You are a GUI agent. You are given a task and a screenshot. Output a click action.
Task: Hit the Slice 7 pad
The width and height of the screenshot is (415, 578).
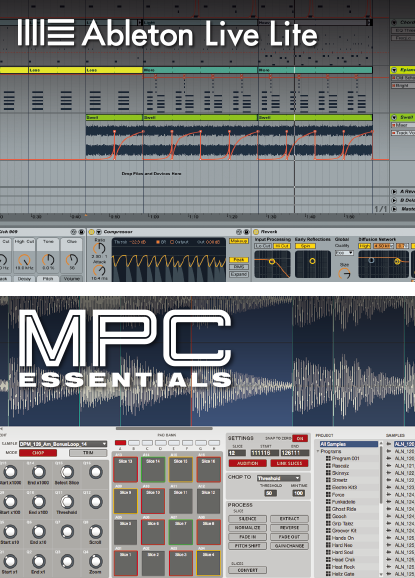pos(181,532)
